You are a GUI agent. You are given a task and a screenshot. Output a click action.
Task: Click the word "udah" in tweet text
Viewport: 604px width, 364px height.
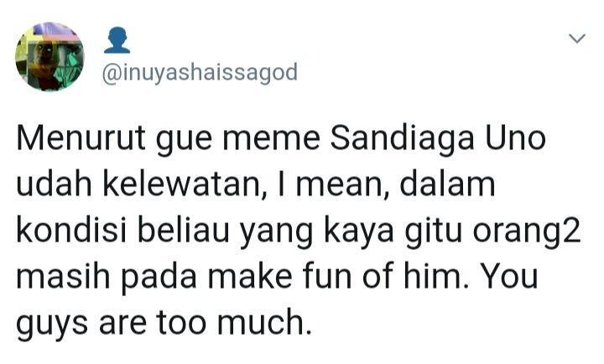[55, 185]
